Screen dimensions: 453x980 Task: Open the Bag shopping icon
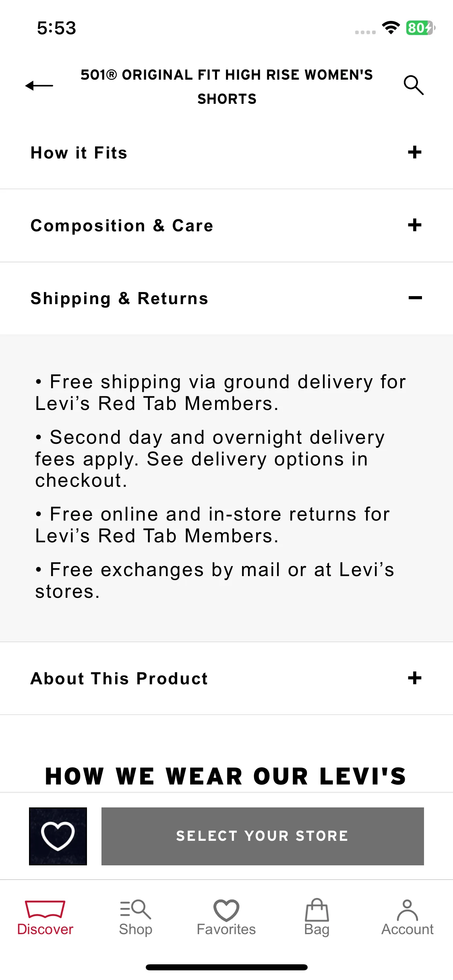click(317, 910)
